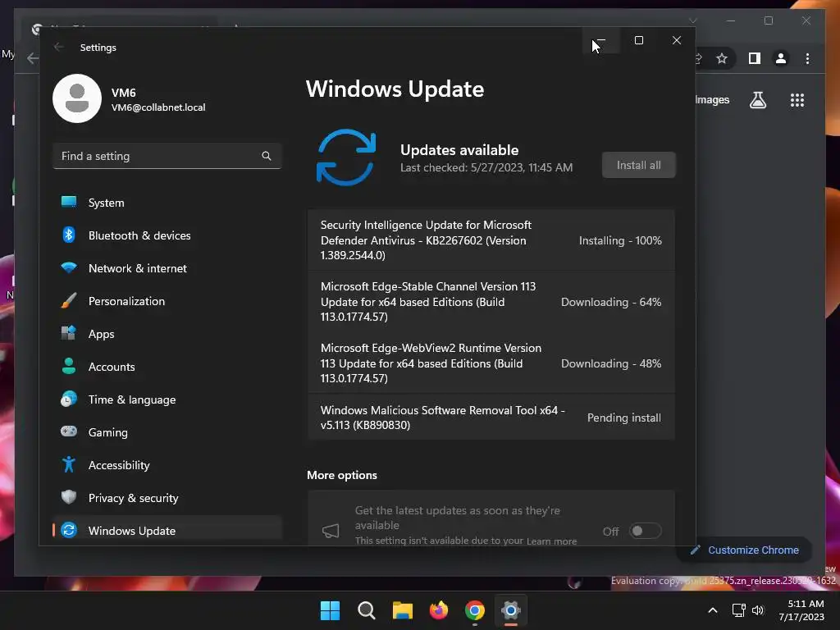Open Google Labs flask icon in Chrome
Image resolution: width=840 pixels, height=630 pixels.
pyautogui.click(x=757, y=100)
